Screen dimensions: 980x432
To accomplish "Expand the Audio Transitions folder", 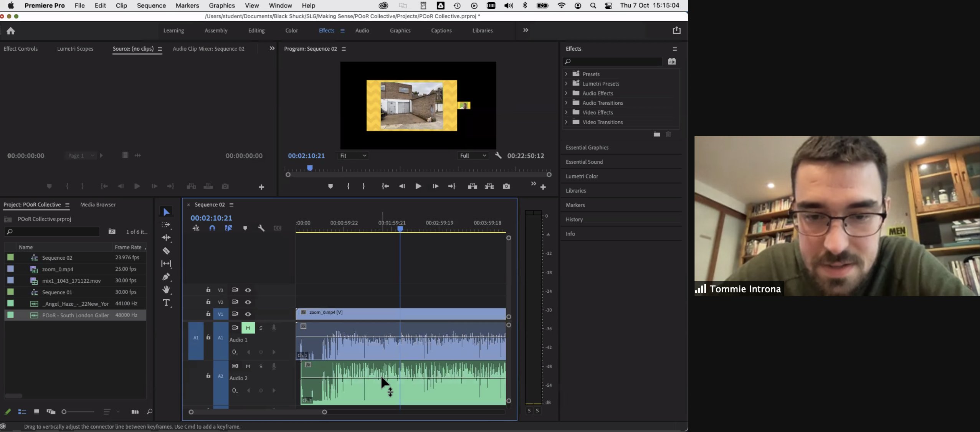I will pyautogui.click(x=566, y=102).
